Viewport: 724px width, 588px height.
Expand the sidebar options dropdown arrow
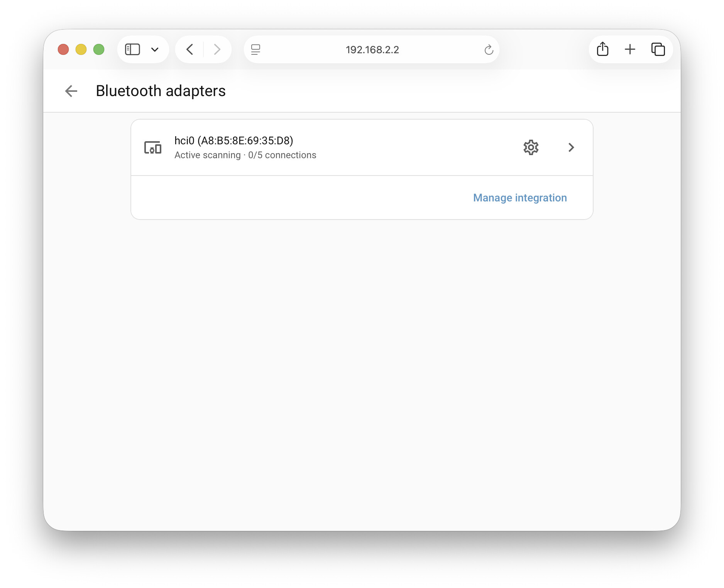point(155,49)
